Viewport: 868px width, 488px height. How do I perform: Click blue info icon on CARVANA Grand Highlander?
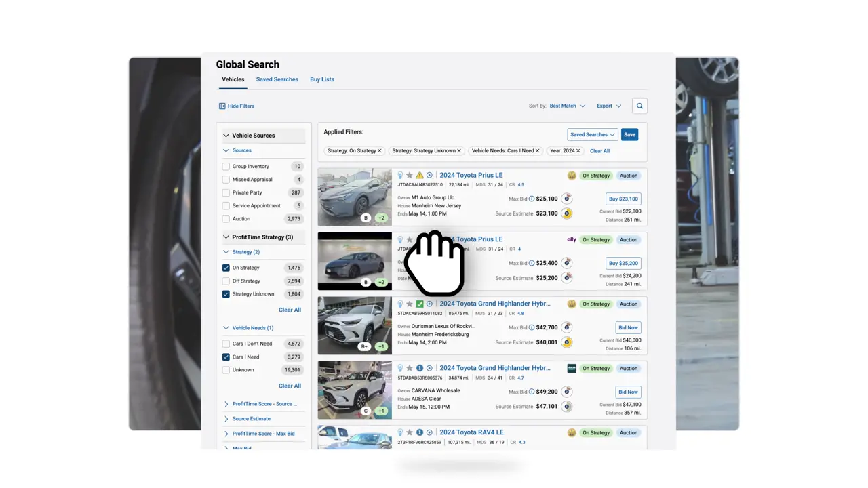click(420, 369)
